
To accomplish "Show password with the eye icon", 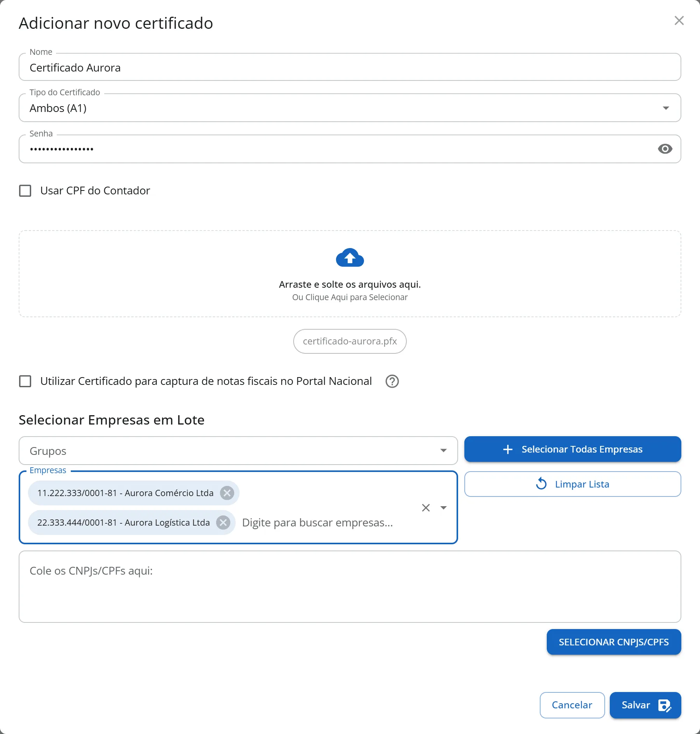I will 665,149.
